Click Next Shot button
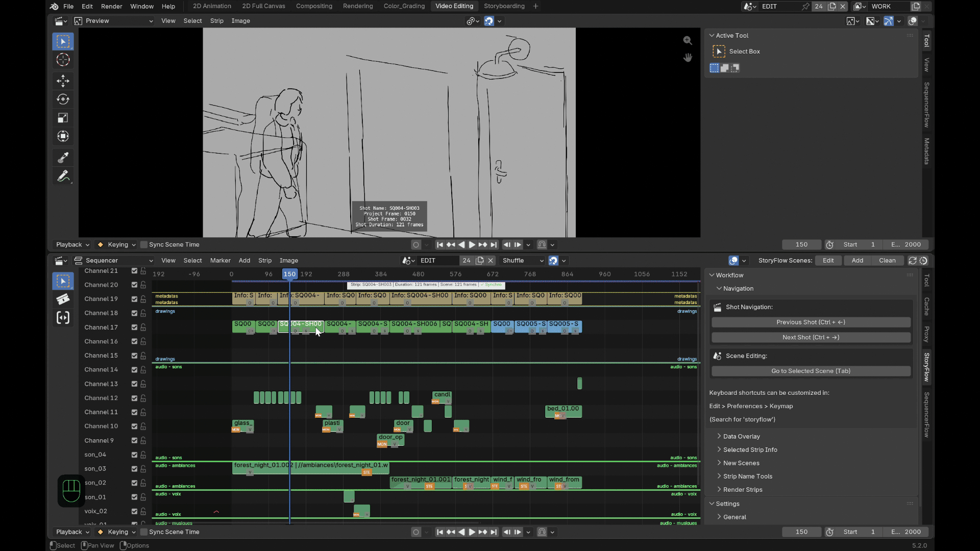This screenshot has height=551, width=980. [x=811, y=338]
